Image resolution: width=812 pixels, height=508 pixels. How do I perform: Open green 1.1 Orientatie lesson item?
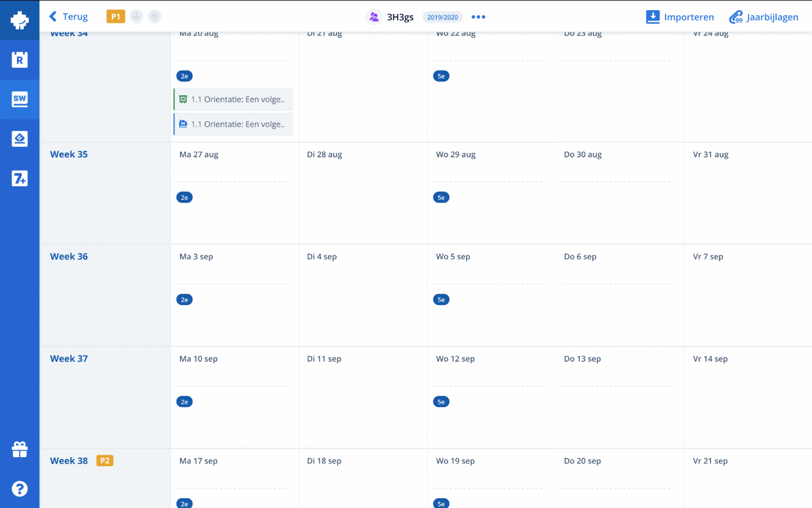point(233,99)
